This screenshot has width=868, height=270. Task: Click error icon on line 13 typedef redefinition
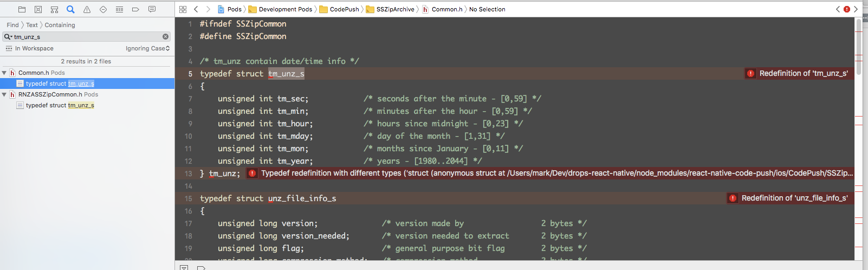tap(252, 173)
